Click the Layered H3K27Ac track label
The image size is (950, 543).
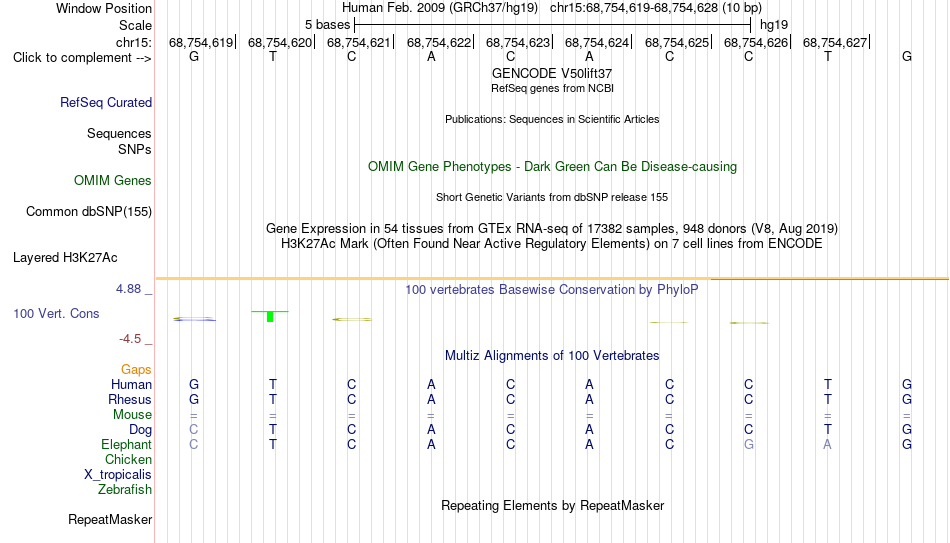click(65, 258)
